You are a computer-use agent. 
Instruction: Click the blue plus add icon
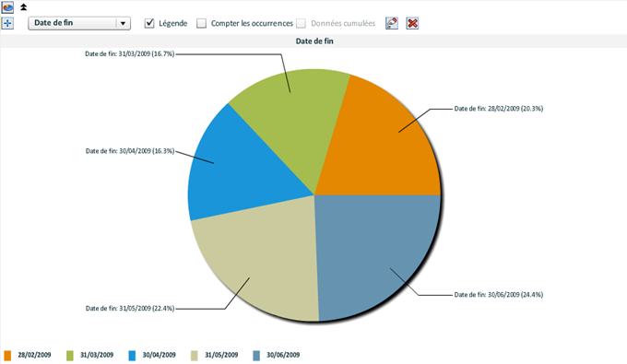(x=7, y=23)
